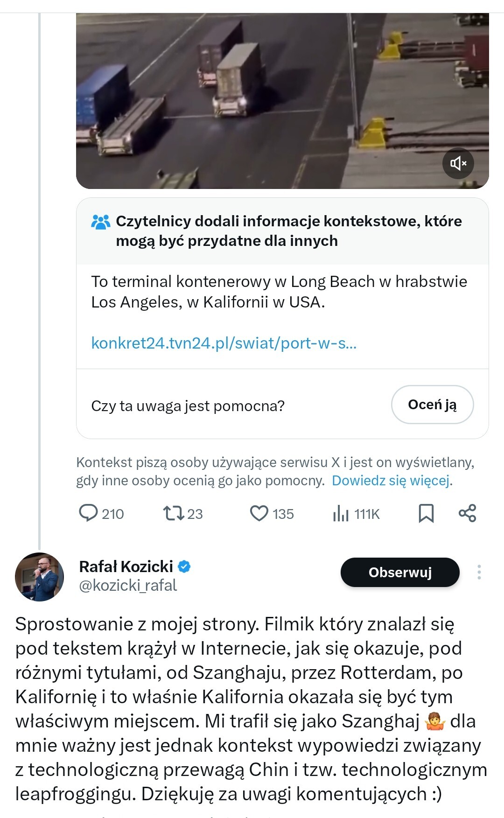Follow the Dowiedz się więcej link
The height and width of the screenshot is (818, 504).
pos(391,481)
